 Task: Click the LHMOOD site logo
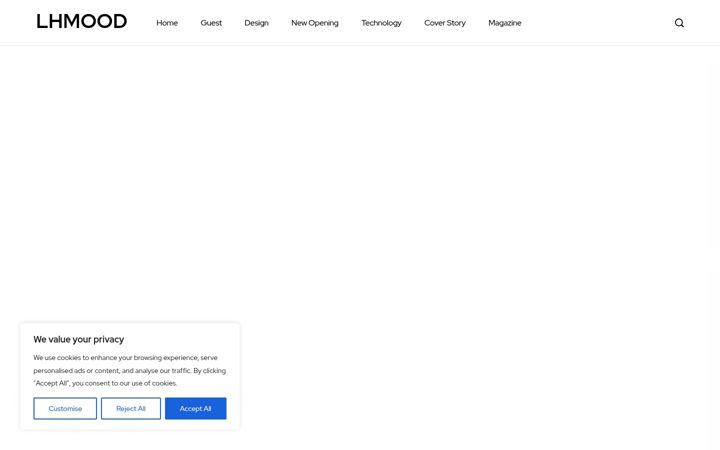click(x=82, y=22)
